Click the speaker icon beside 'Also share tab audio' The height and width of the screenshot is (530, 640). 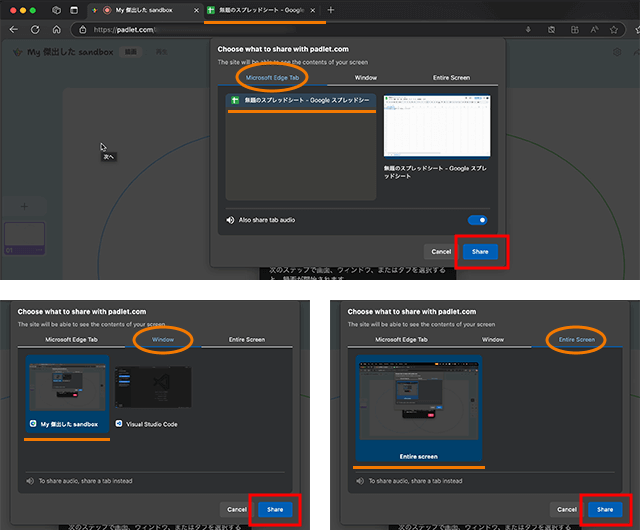point(230,220)
